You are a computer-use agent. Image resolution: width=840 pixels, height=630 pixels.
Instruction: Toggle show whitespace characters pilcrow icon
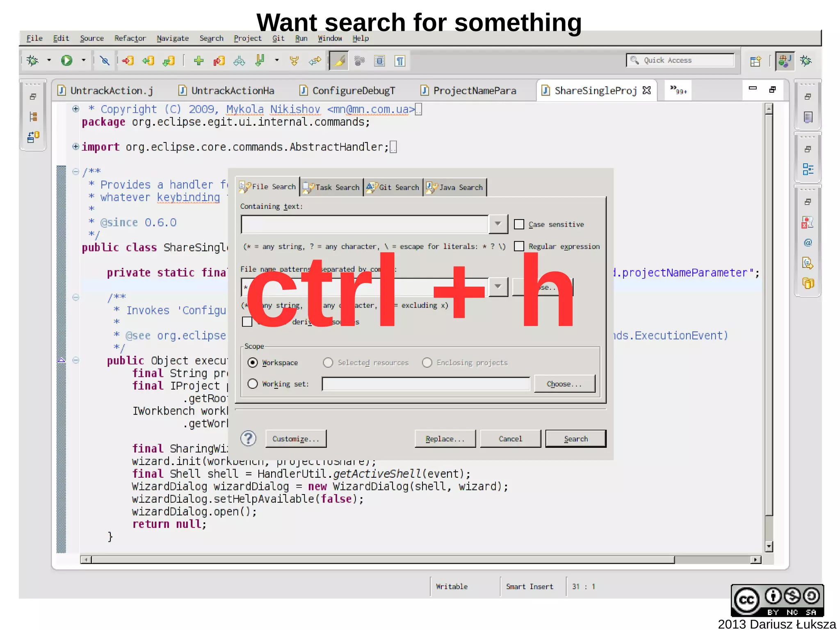coord(400,61)
